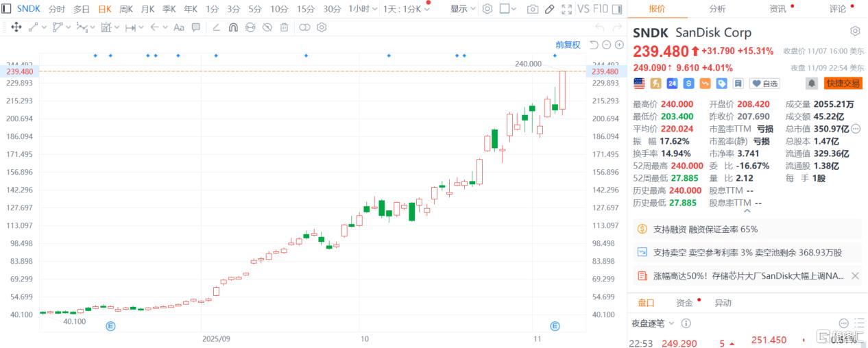Viewport: 868px width, 348px height.
Task: Select the text annotation Aa tool
Action: pos(179,27)
